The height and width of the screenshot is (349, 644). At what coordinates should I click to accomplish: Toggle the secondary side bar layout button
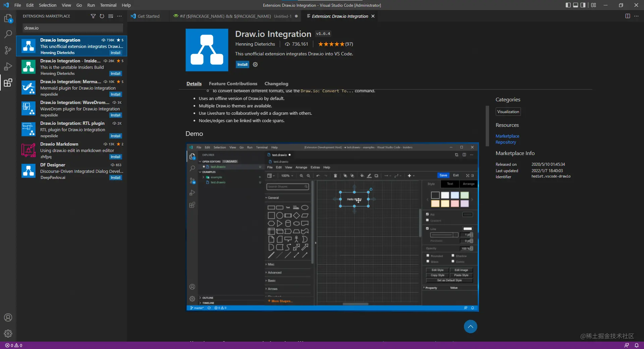click(583, 5)
